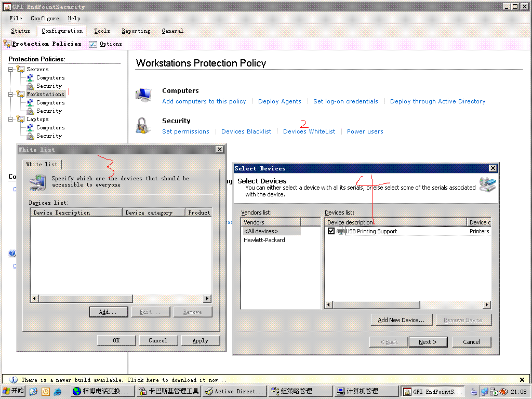Viewport: 532px width, 399px height.
Task: Switch to the Tools tab
Action: pyautogui.click(x=102, y=31)
